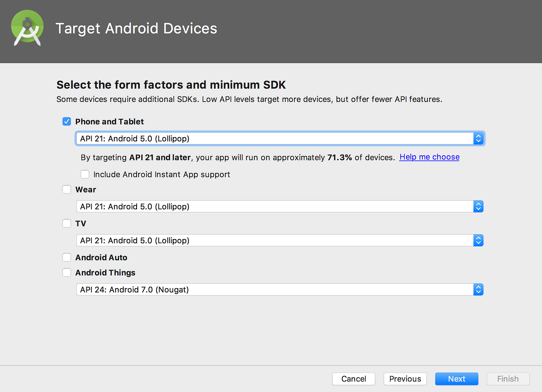
Task: Click the Select the form factors heading
Action: click(x=171, y=85)
